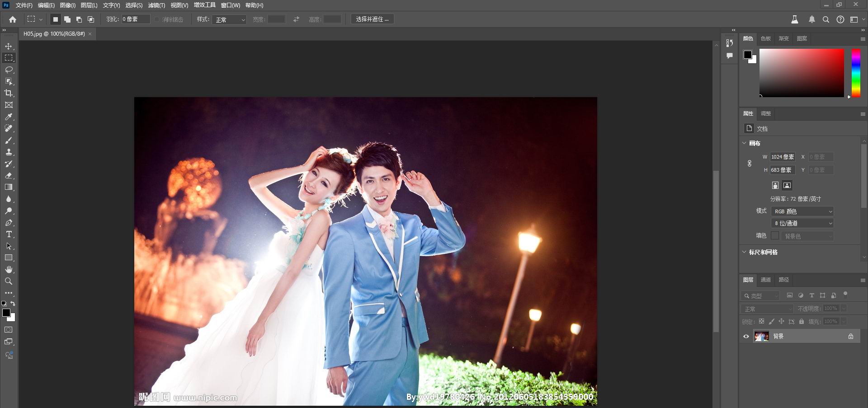Screen dimensions: 868x408
Task: Toggle Quick Mask mode
Action: (9, 330)
